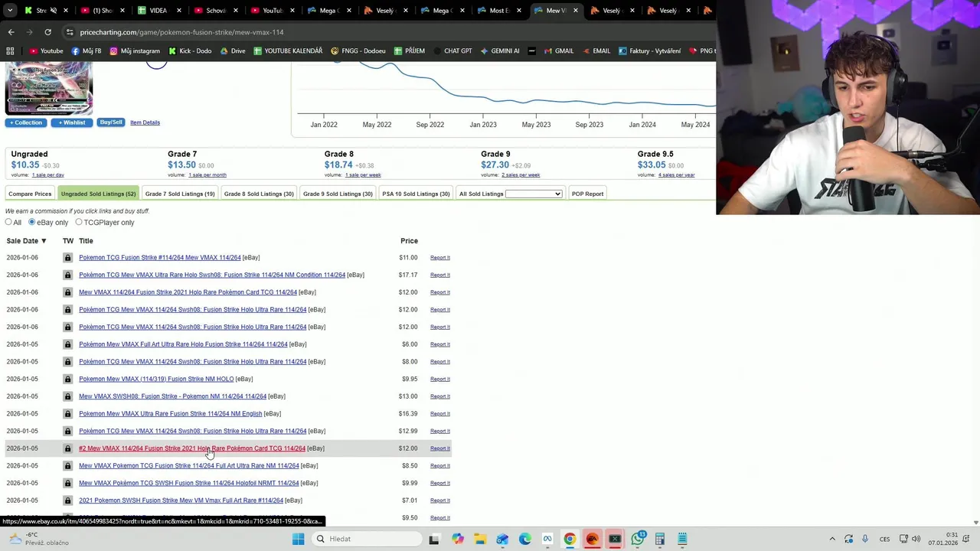Open the #2 Mew VMAX 114/264 listing link

[192, 448]
